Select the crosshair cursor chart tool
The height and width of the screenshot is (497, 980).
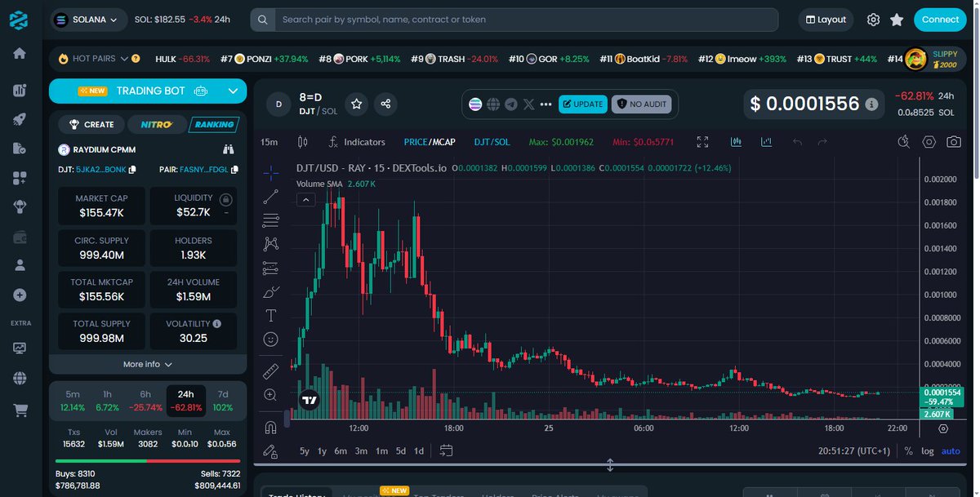(x=270, y=172)
